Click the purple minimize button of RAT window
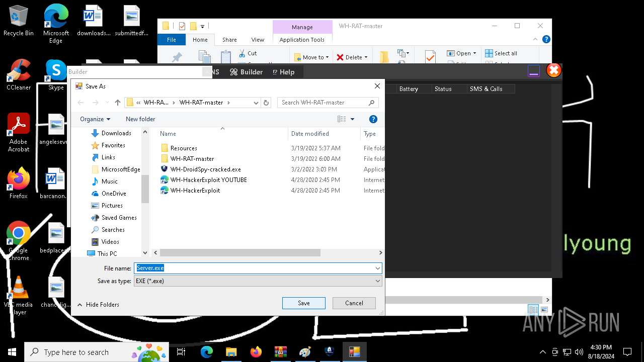Viewport: 644px width, 362px height. [534, 71]
